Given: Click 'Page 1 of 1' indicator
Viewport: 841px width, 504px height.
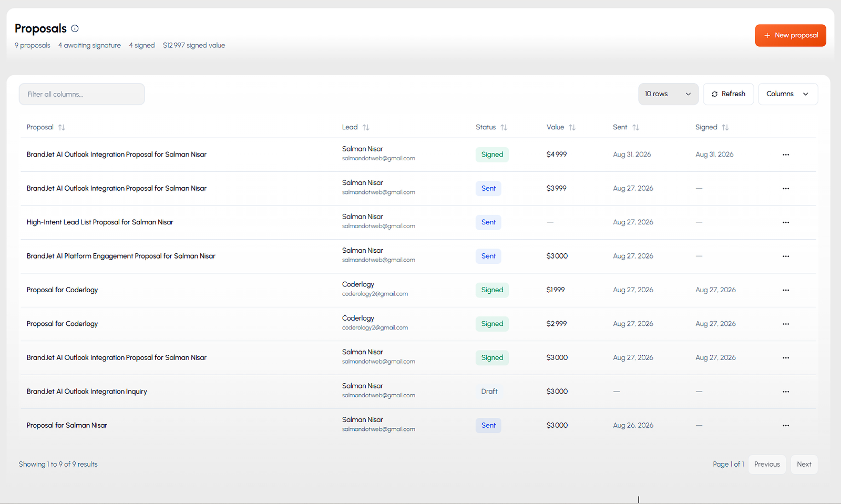Looking at the screenshot, I should [728, 464].
